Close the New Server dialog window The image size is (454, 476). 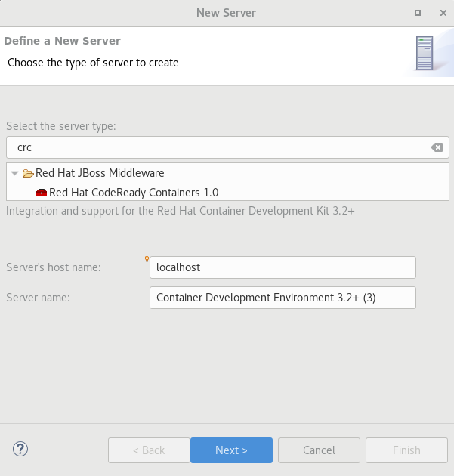(439, 13)
